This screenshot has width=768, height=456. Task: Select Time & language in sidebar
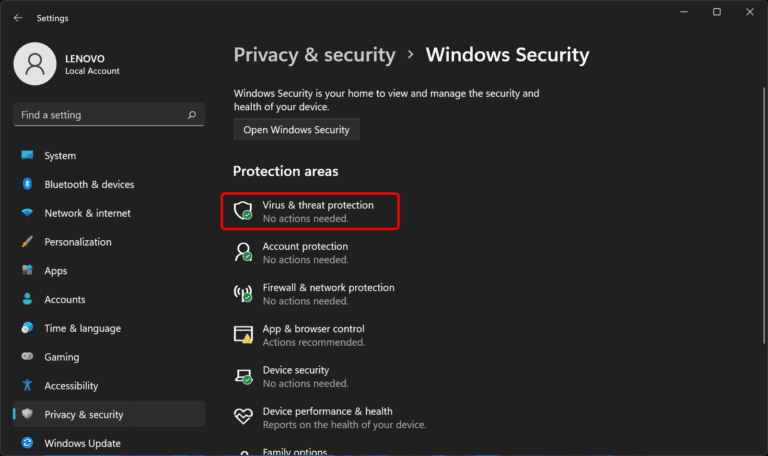point(82,328)
